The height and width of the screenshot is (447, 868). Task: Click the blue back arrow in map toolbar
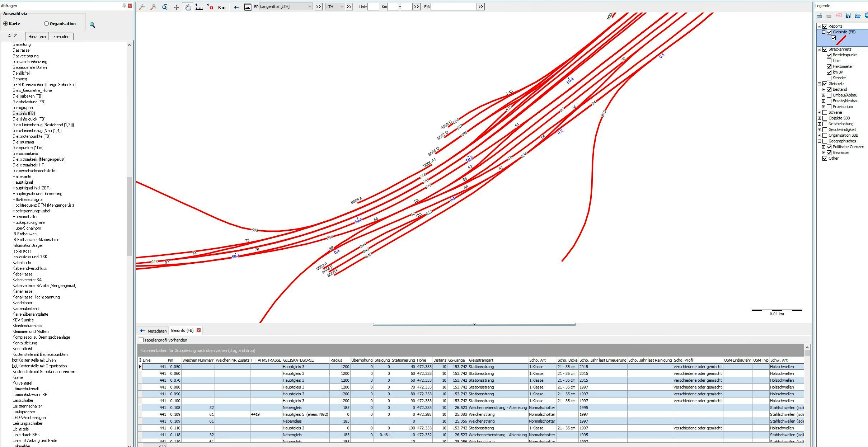236,7
